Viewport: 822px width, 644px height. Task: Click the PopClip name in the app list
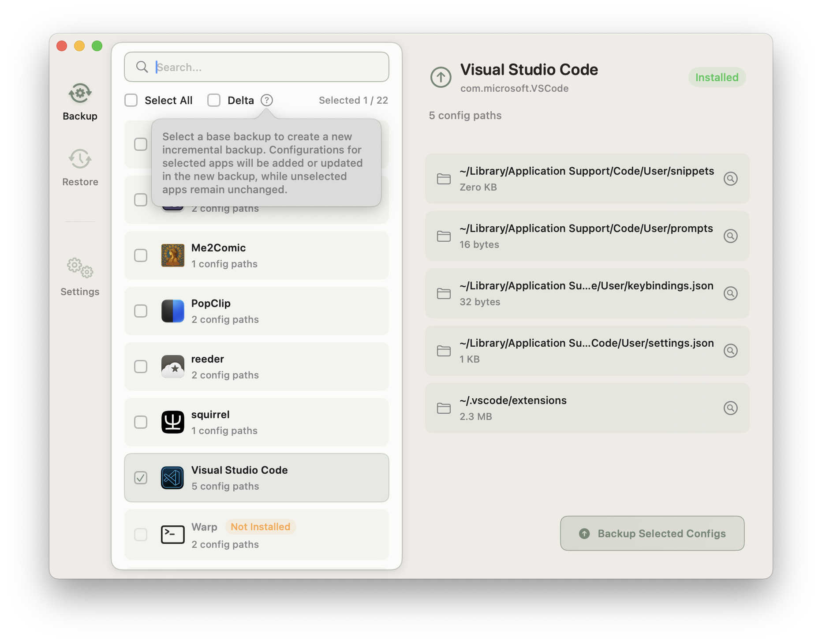[x=211, y=303]
